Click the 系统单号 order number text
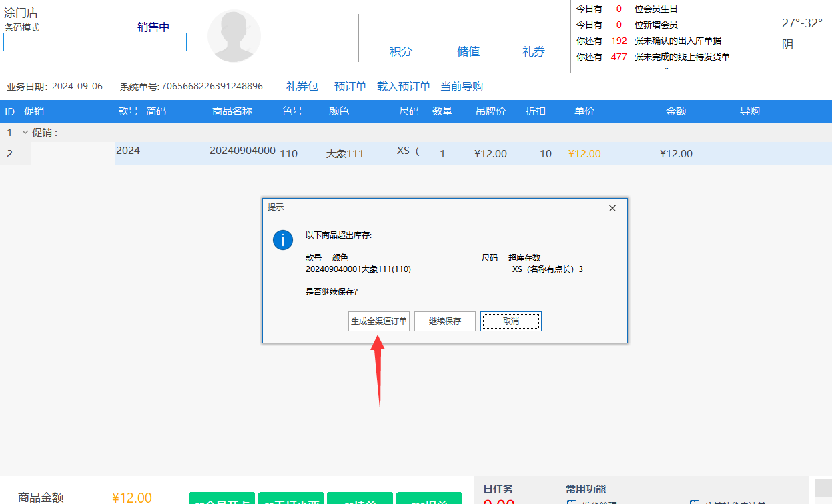This screenshot has width=832, height=504. pos(191,87)
